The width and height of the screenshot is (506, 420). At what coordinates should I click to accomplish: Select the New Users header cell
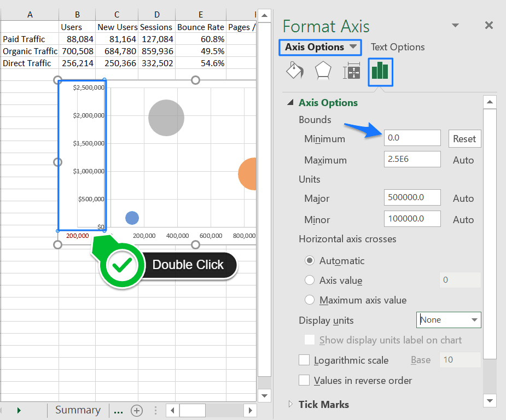tap(117, 27)
